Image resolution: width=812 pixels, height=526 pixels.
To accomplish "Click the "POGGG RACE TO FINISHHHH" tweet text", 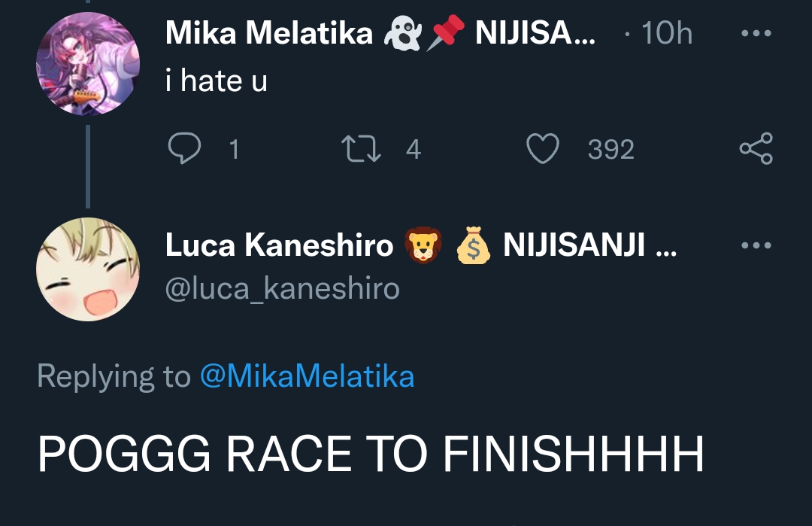I will tap(370, 454).
